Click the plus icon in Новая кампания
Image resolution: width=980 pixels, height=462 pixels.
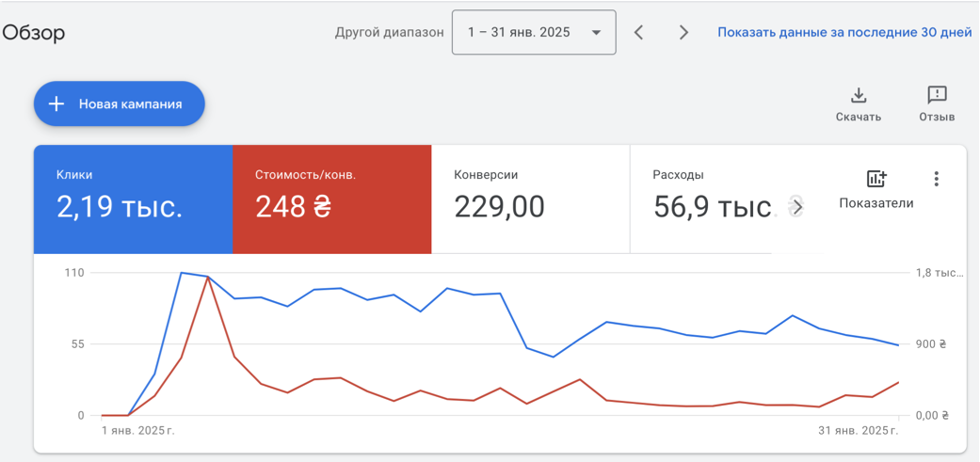[56, 104]
